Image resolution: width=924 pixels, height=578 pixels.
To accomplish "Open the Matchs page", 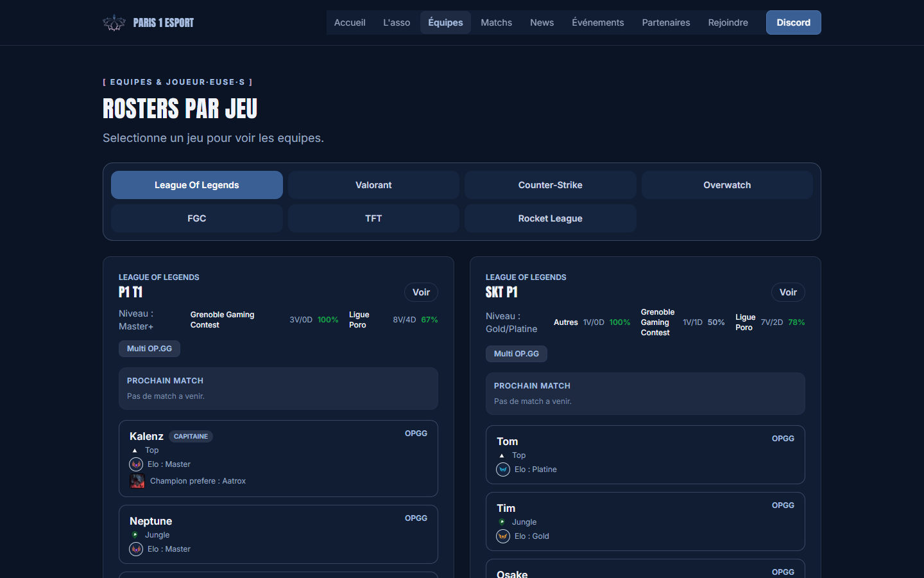I will tap(497, 22).
